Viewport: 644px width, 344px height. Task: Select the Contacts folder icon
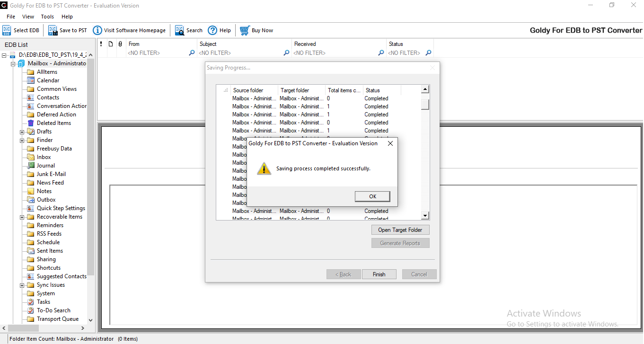coord(31,97)
